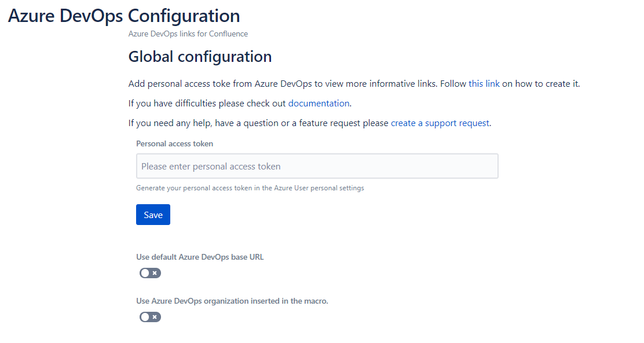Click the 'Use default Azure DevOps base URL' label
This screenshot has width=644, height=343.
(199, 256)
